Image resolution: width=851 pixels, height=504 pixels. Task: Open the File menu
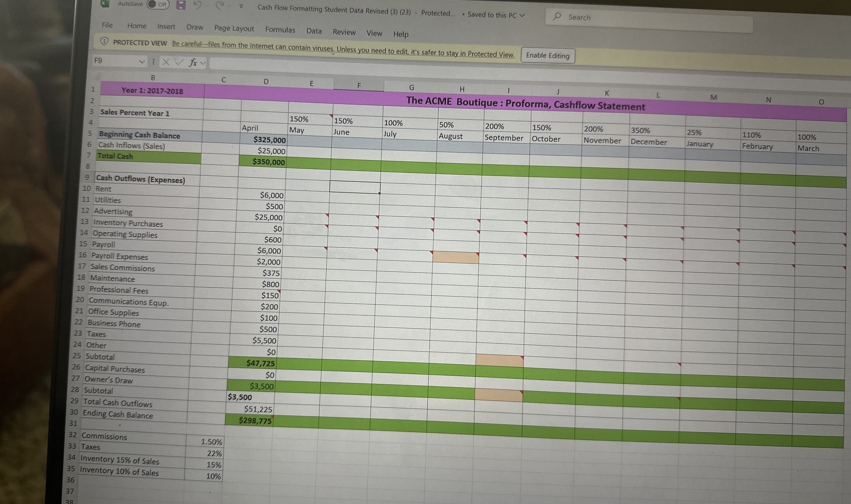(x=107, y=25)
